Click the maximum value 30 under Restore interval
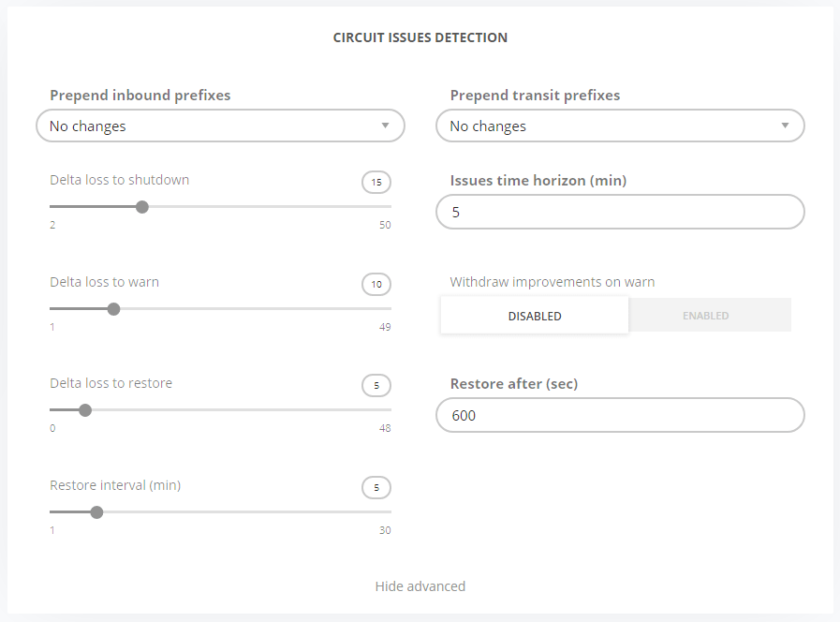Viewport: 840px width, 622px height. (385, 530)
